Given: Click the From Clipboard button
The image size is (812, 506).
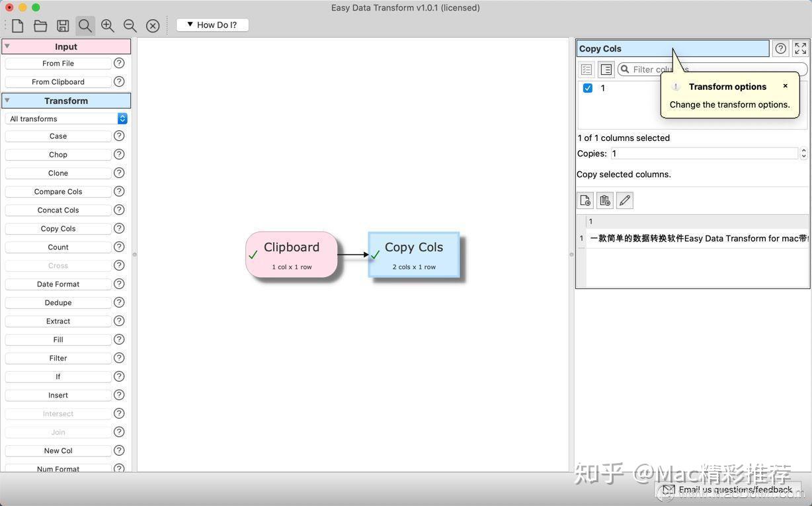Looking at the screenshot, I should pos(58,82).
